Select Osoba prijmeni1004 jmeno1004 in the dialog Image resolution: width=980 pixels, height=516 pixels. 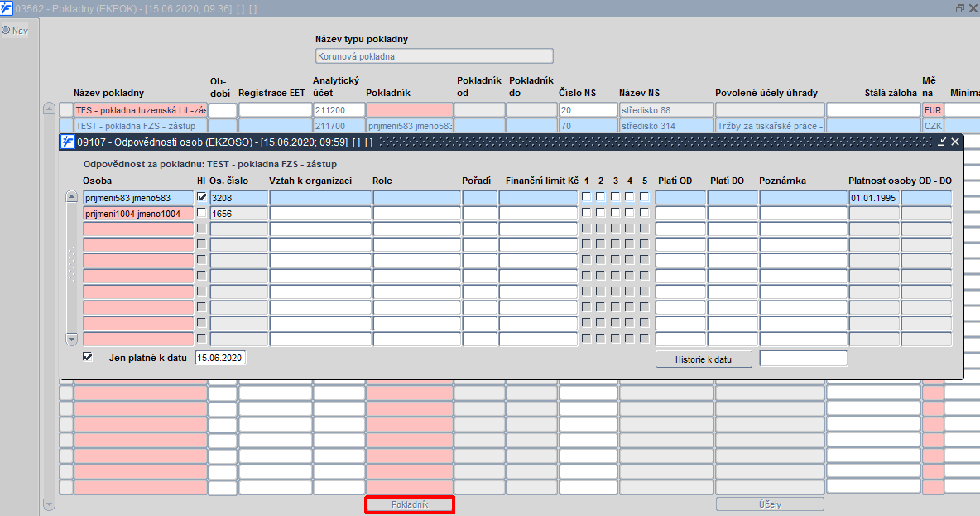[x=138, y=214]
